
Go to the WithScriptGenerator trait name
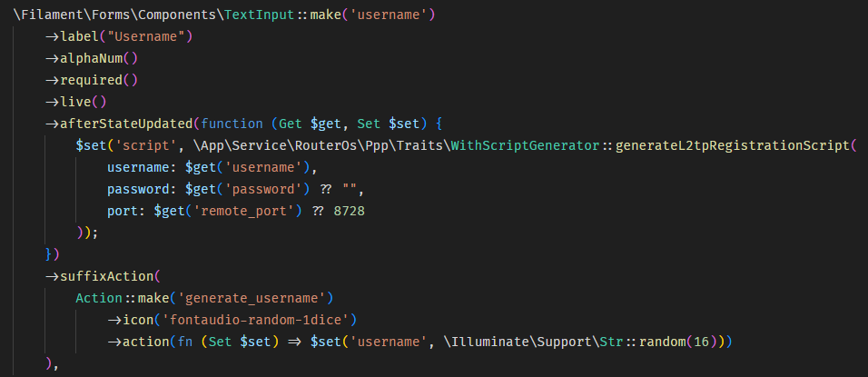click(524, 144)
